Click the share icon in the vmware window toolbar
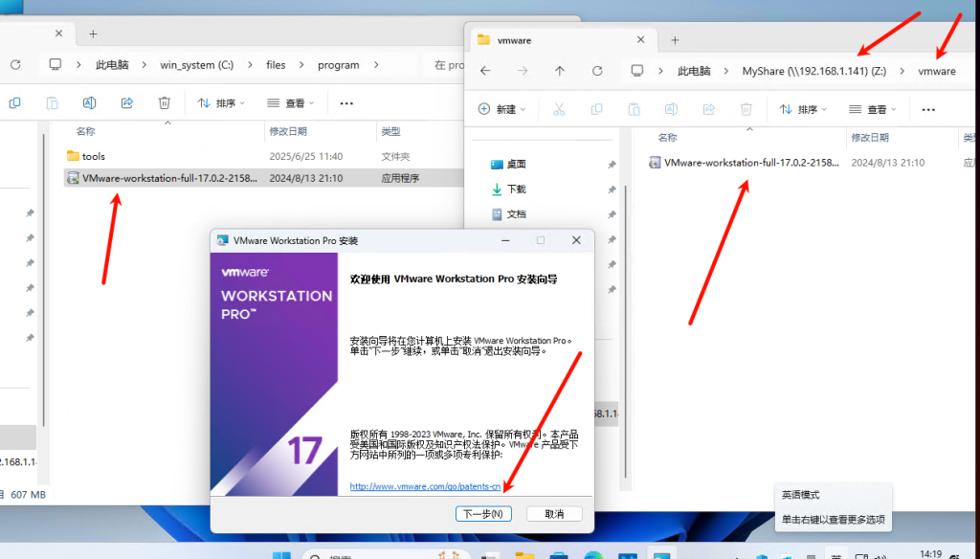Viewport: 980px width, 559px height. click(709, 109)
